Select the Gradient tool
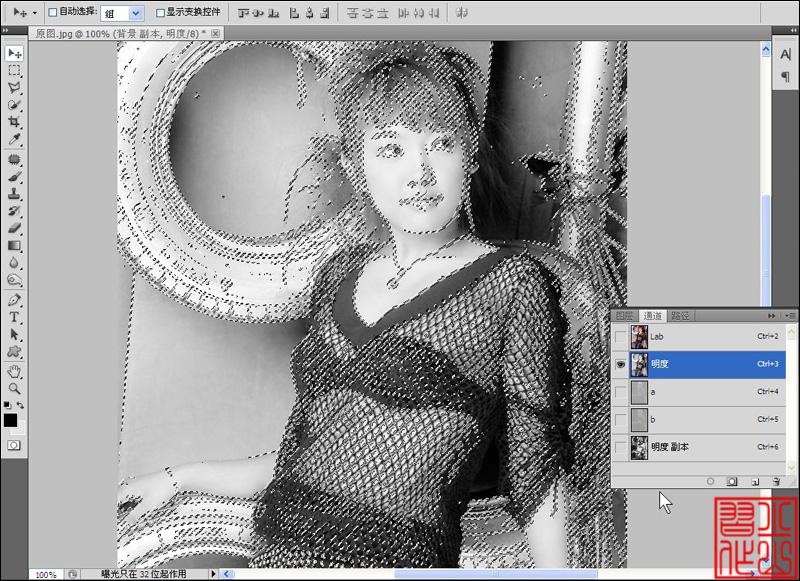This screenshot has height=581, width=800. pyautogui.click(x=14, y=245)
